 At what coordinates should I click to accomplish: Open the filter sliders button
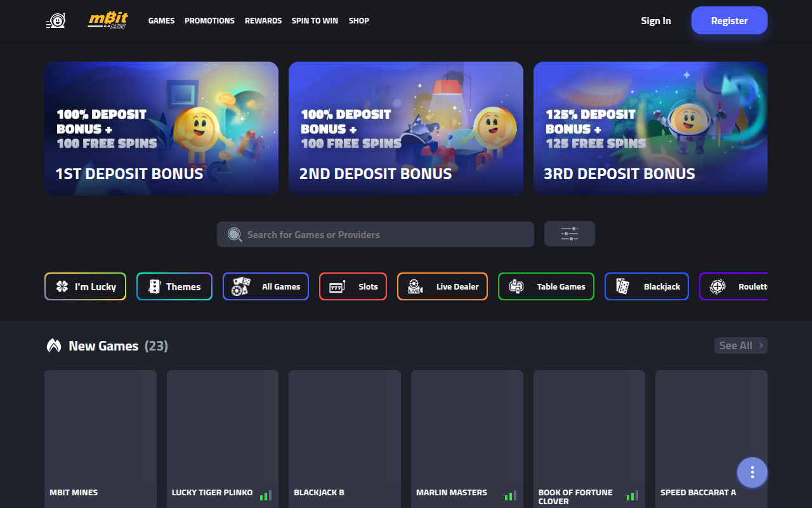pyautogui.click(x=570, y=234)
